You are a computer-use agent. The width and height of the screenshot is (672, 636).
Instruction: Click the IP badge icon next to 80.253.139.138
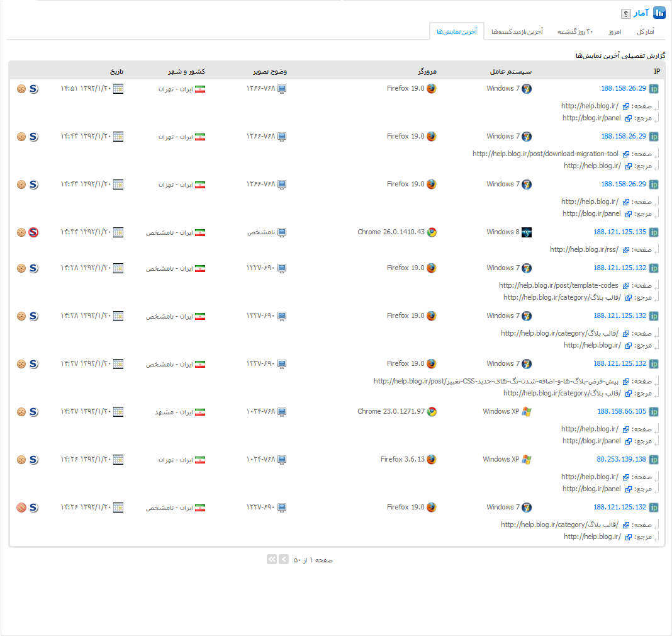pos(654,460)
